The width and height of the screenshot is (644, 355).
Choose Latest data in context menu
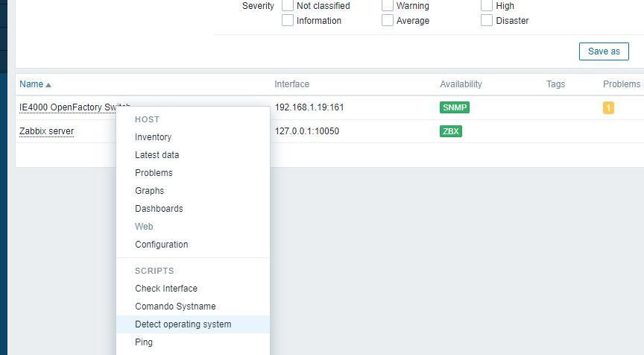coord(157,155)
